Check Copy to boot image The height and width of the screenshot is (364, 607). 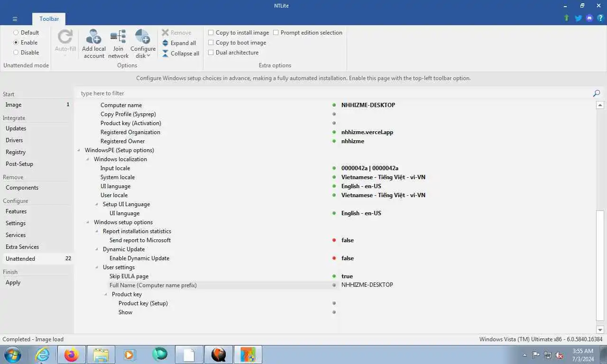[211, 43]
